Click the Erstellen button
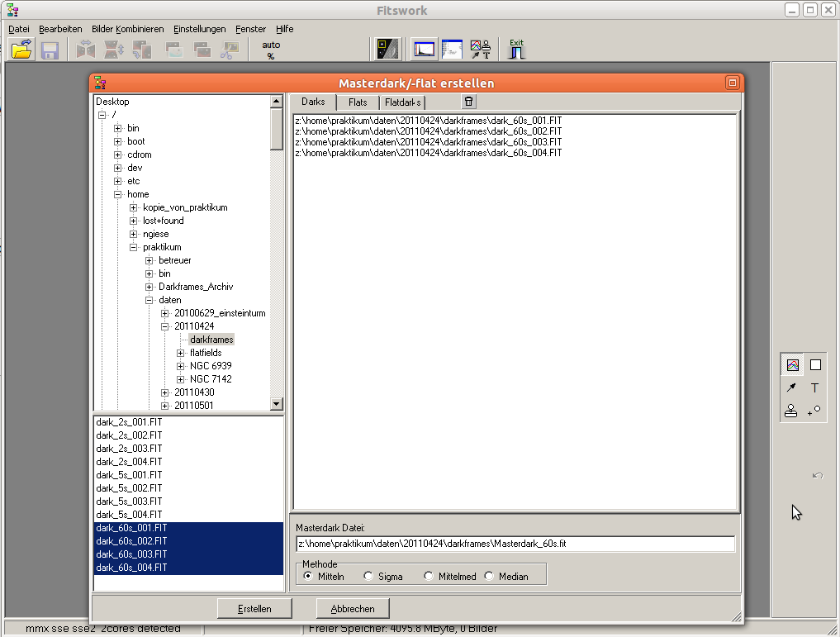The image size is (840, 637). tap(254, 608)
